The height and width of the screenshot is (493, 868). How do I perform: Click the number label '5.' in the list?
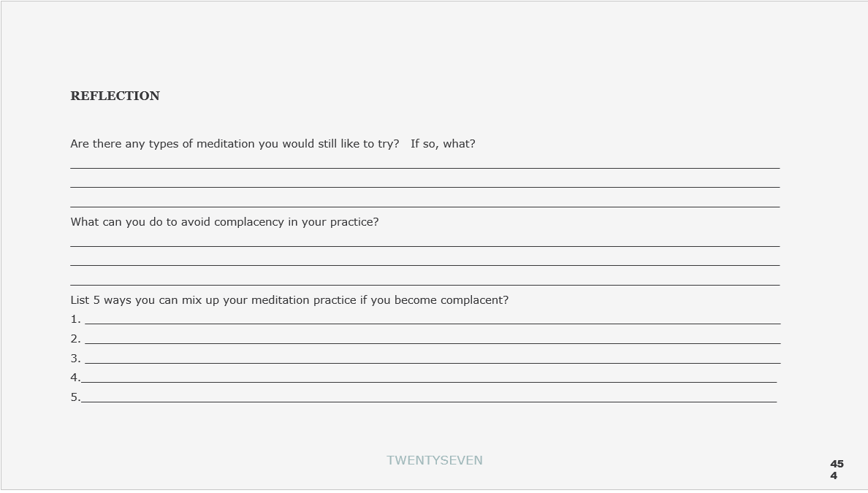pyautogui.click(x=75, y=397)
